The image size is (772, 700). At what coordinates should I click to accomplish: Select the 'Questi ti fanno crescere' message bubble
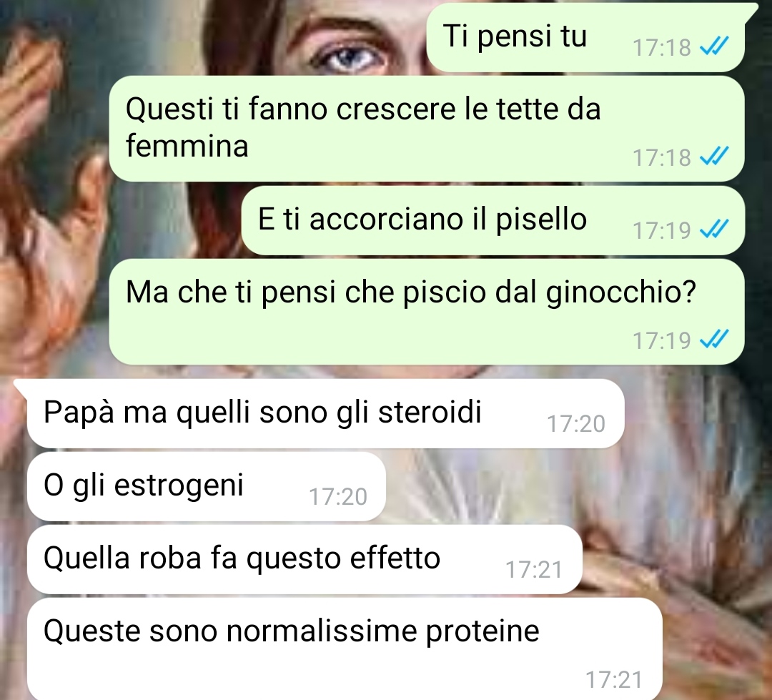426,128
